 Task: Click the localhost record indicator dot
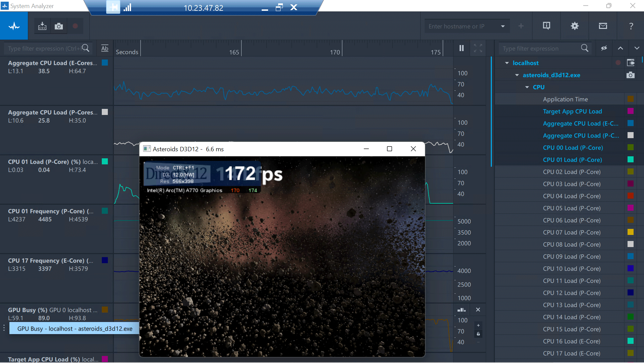(618, 63)
